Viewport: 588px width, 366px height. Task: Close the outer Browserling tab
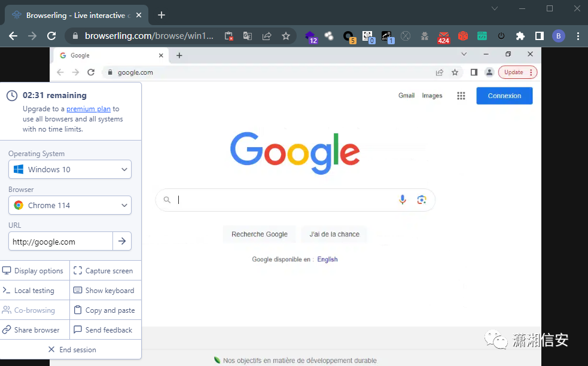(x=139, y=15)
